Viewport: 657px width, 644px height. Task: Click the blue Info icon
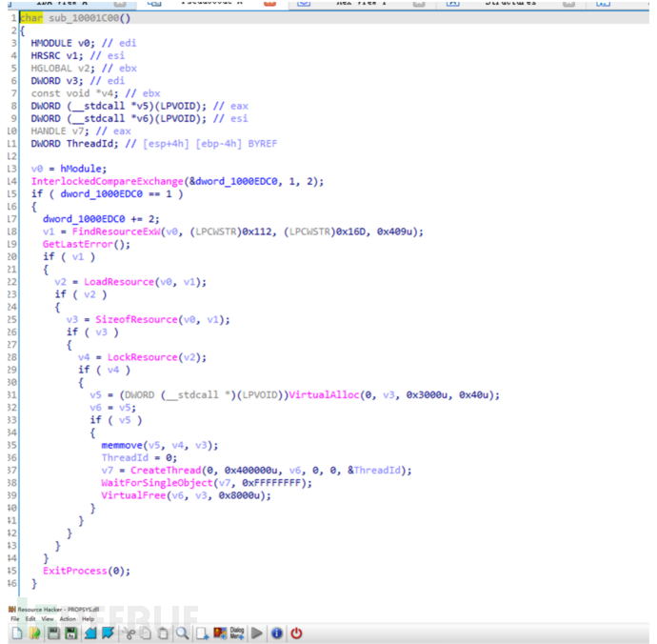pyautogui.click(x=276, y=634)
